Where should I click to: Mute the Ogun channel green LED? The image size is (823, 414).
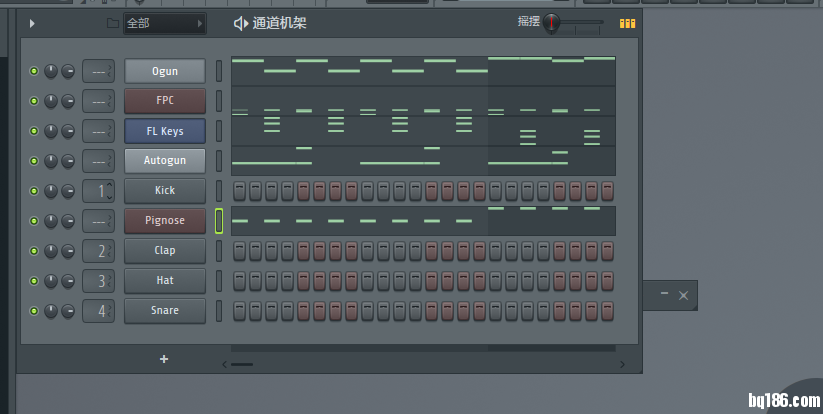coord(34,71)
